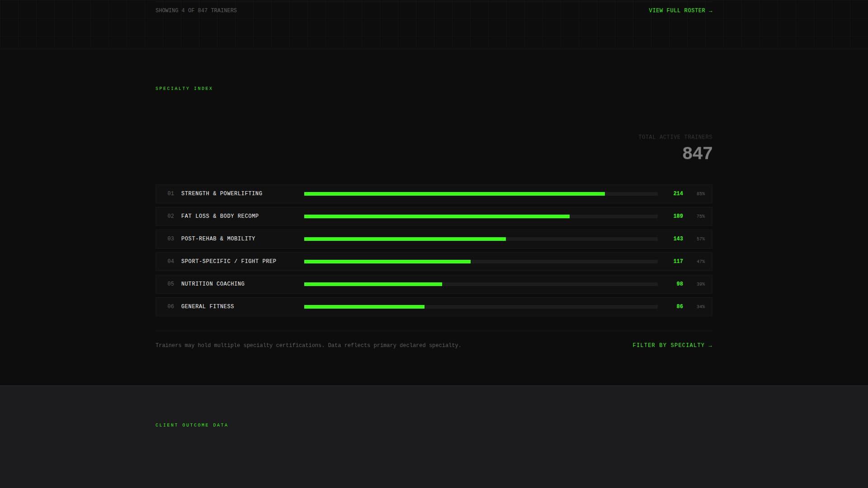Click the 214 trainer count value
The image size is (868, 488).
click(678, 193)
